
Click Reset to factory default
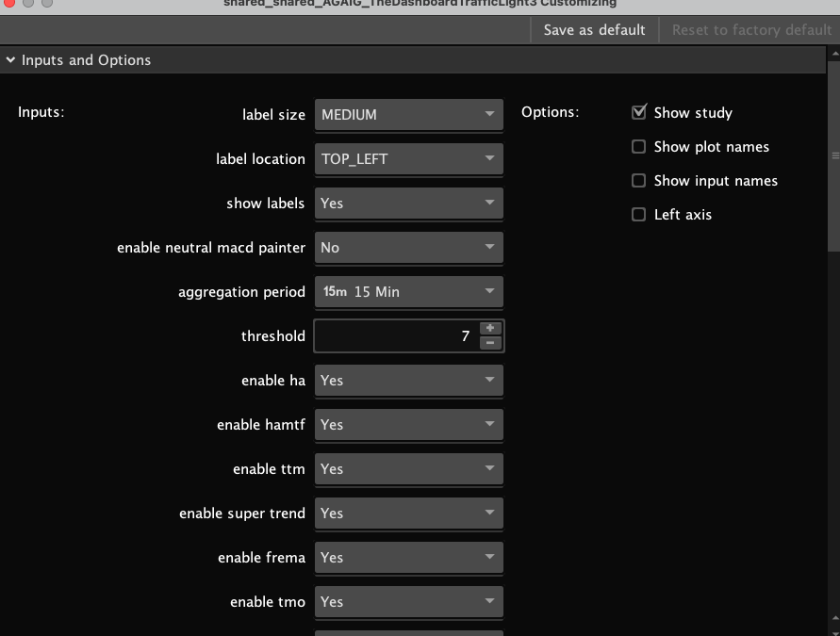click(751, 30)
